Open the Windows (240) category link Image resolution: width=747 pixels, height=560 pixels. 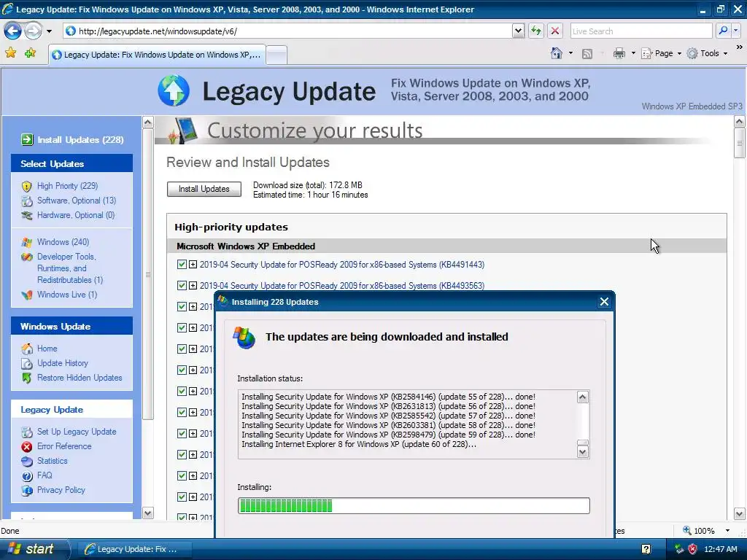coord(63,242)
